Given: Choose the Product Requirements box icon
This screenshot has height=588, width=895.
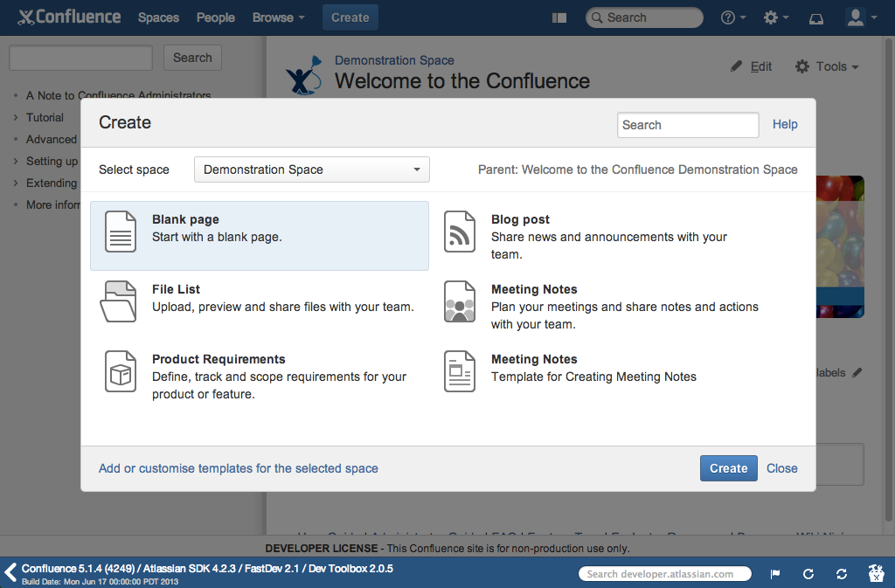Looking at the screenshot, I should 121,371.
